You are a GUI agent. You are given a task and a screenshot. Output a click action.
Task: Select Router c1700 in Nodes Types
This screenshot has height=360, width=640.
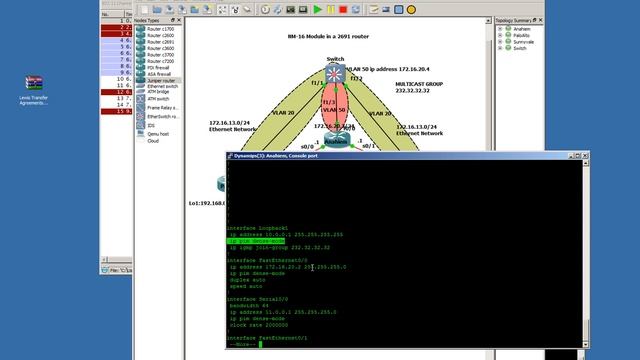pyautogui.click(x=158, y=29)
